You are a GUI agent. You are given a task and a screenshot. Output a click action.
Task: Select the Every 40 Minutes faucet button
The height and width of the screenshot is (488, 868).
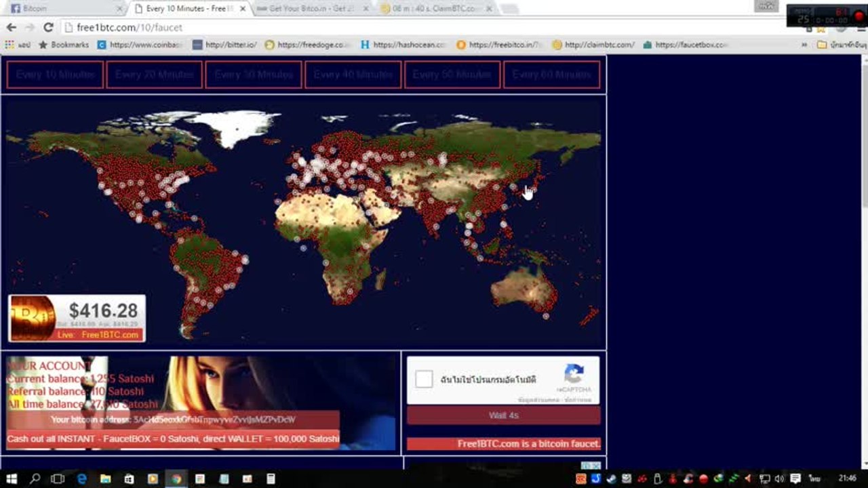click(x=353, y=75)
